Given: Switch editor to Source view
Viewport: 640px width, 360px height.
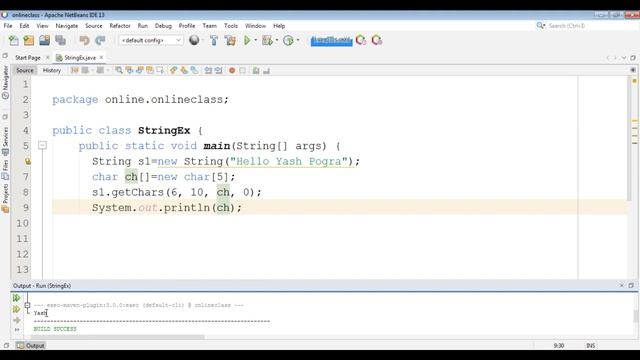Looking at the screenshot, I should (24, 70).
